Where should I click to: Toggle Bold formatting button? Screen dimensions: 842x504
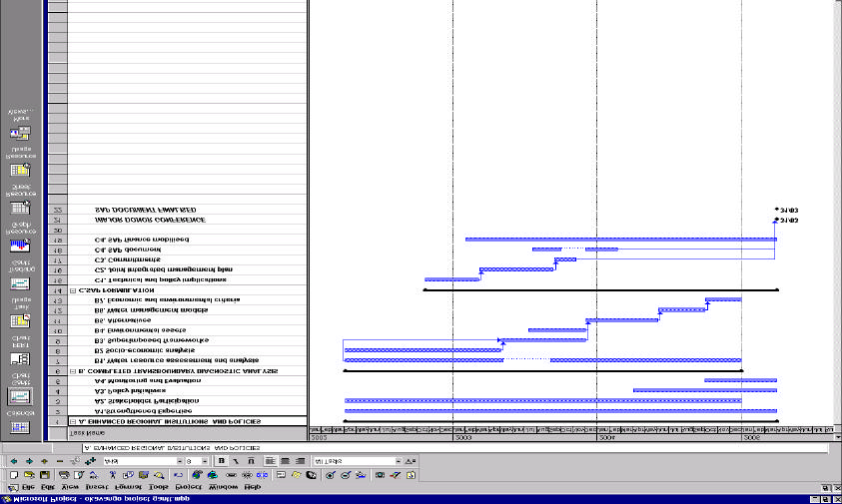[221, 461]
